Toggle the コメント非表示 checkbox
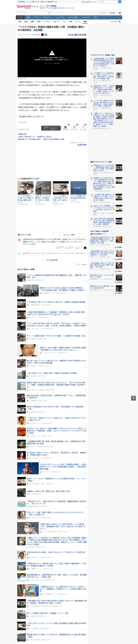Screen dimensions: 138x644 [75, 264]
